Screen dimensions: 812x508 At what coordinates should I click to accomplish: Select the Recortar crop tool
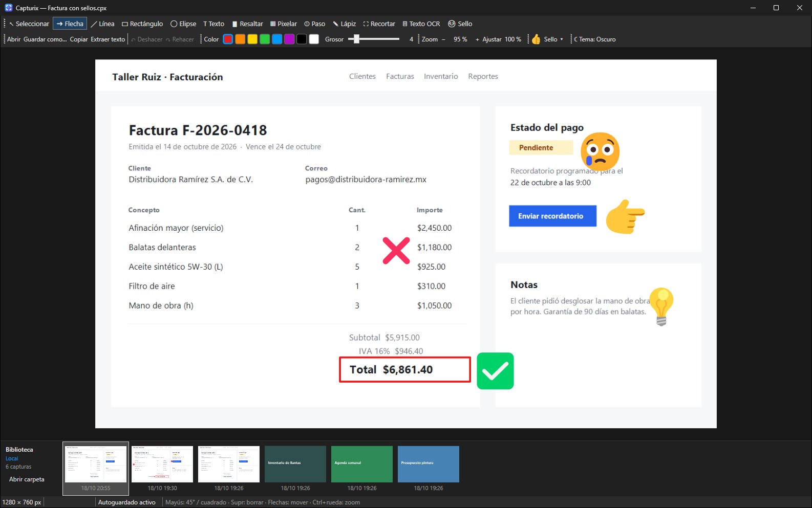[379, 24]
